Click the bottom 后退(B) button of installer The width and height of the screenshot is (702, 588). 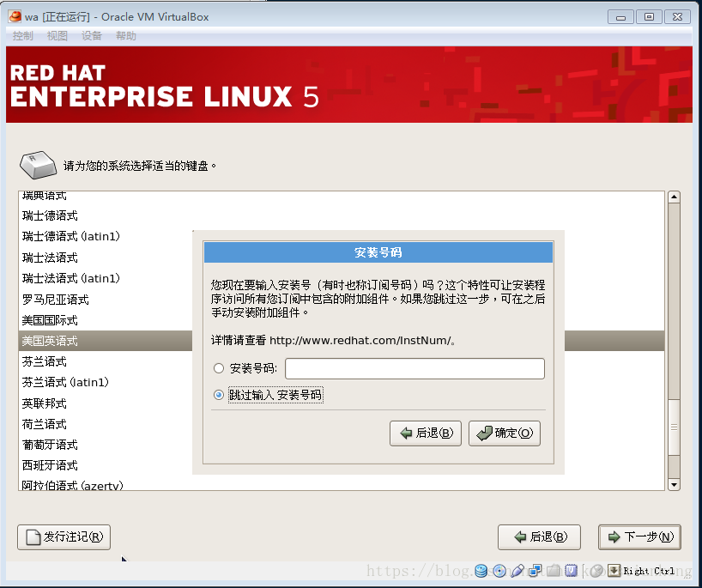[x=539, y=537]
